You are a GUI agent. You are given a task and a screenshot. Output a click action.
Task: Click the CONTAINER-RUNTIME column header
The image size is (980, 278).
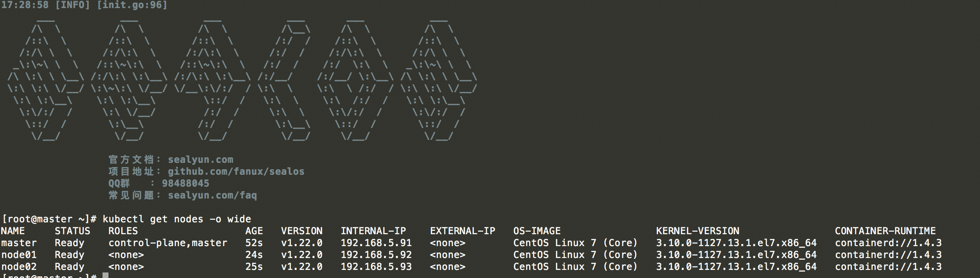pos(885,231)
